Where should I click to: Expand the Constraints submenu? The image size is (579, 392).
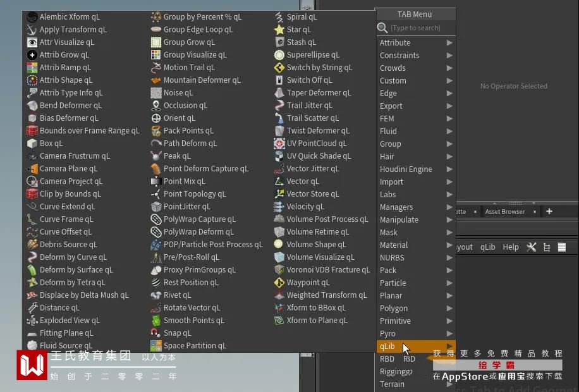tap(416, 56)
